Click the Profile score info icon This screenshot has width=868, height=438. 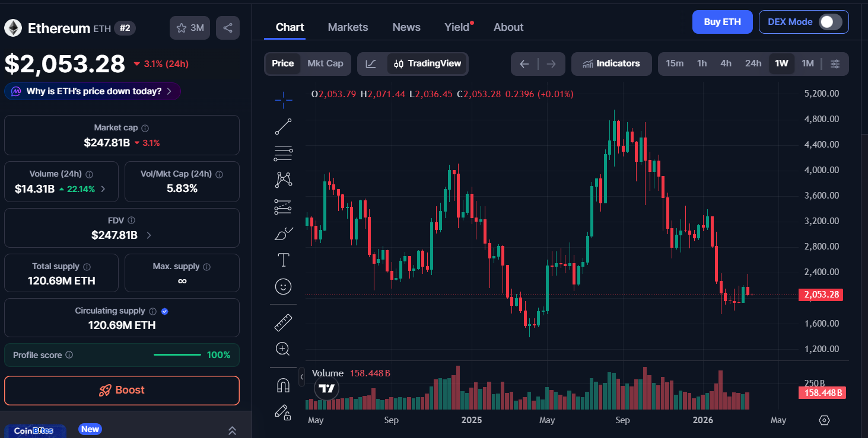click(69, 355)
